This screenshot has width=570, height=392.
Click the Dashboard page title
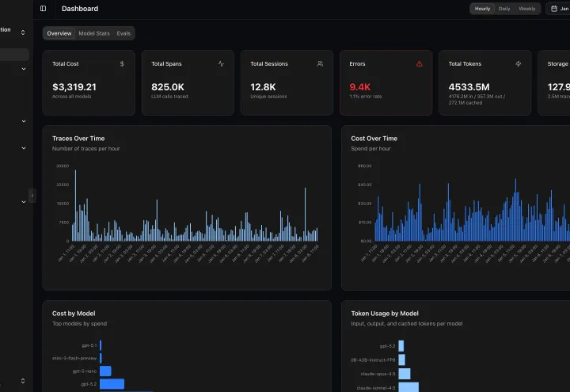pyautogui.click(x=80, y=9)
